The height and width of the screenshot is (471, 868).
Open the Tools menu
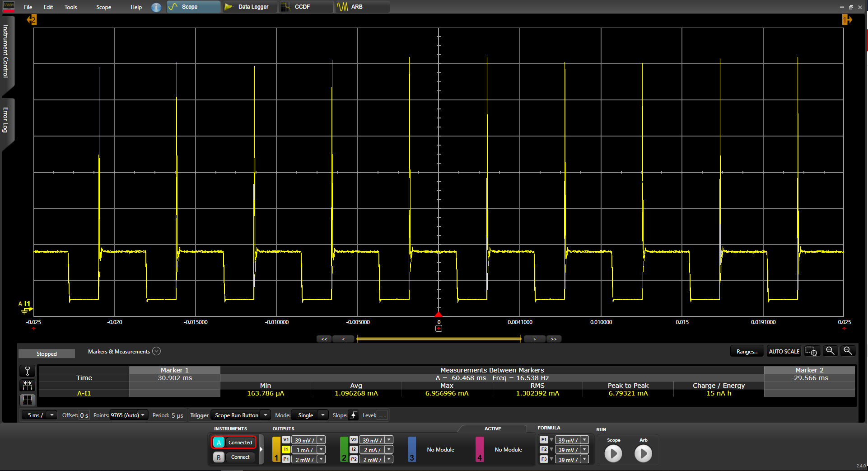coord(70,7)
